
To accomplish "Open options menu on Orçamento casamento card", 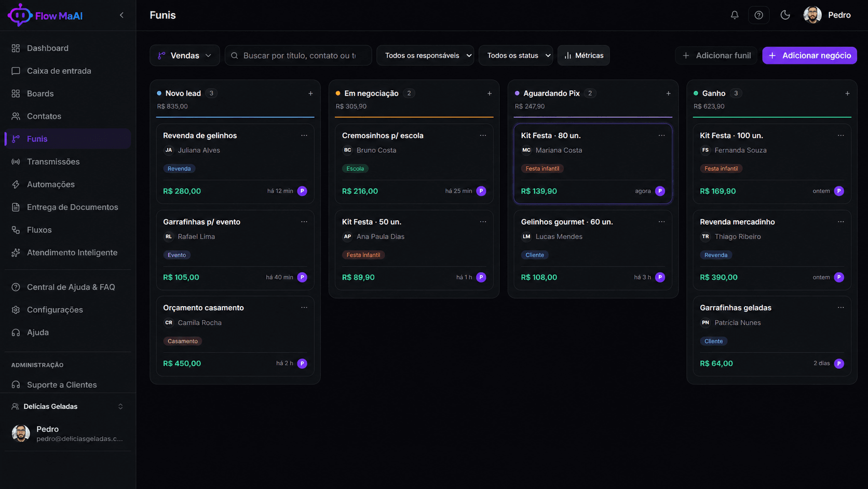I will coord(304,308).
